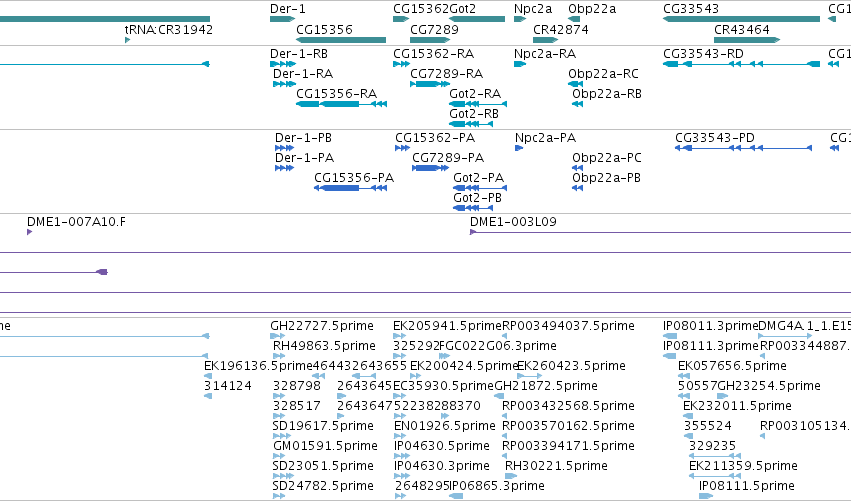Click the CG15362-PA protein label
Viewport: 851px width, 501px height.
pyautogui.click(x=435, y=138)
